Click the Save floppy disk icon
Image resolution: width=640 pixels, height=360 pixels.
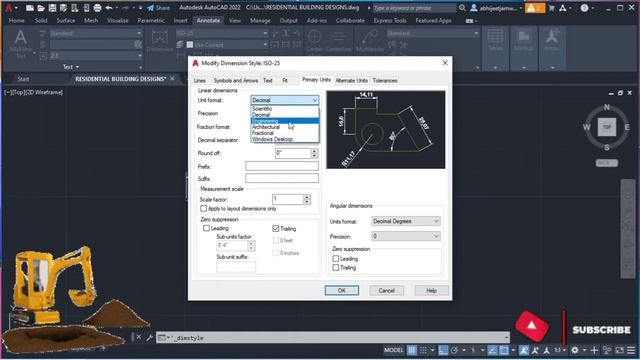pos(52,8)
